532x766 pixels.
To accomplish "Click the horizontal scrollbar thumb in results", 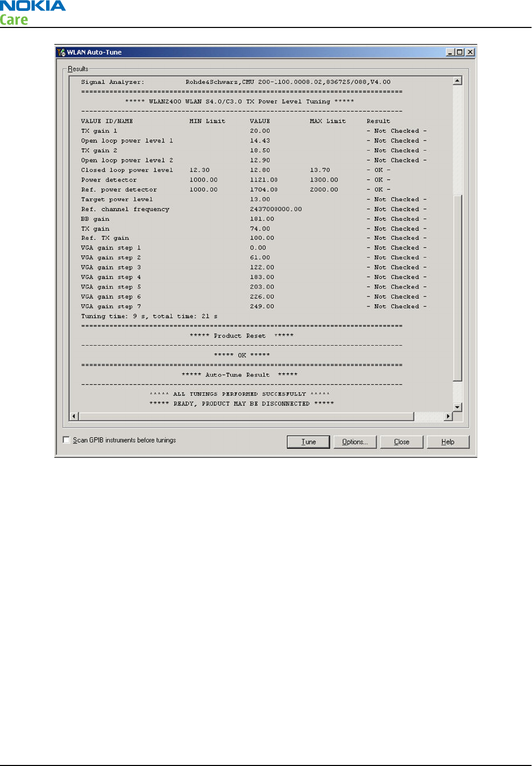I will pos(246,416).
